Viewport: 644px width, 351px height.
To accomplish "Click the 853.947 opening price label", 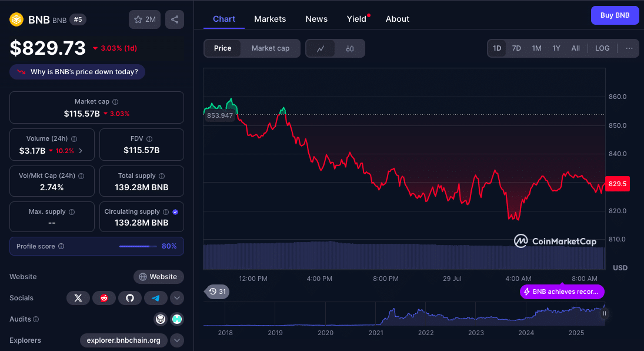I will (220, 115).
